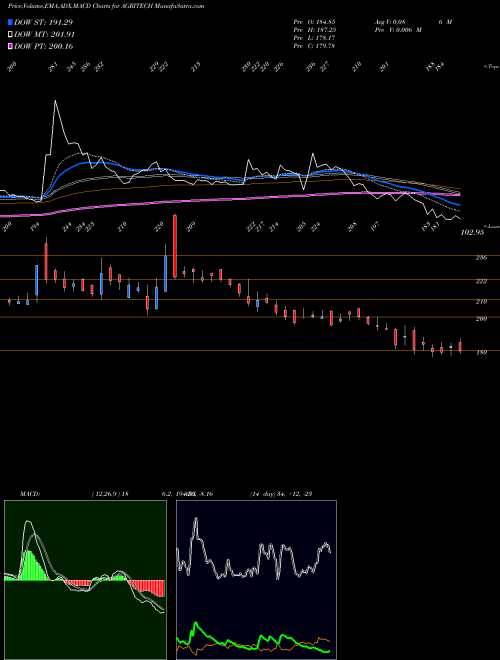Image resolution: width=500 pixels, height=660 pixels.
Task: Click the 236 price level label
Action: coord(481,258)
